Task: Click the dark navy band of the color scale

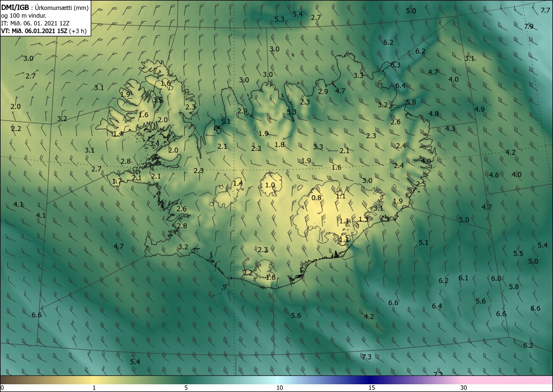Action: (371, 380)
